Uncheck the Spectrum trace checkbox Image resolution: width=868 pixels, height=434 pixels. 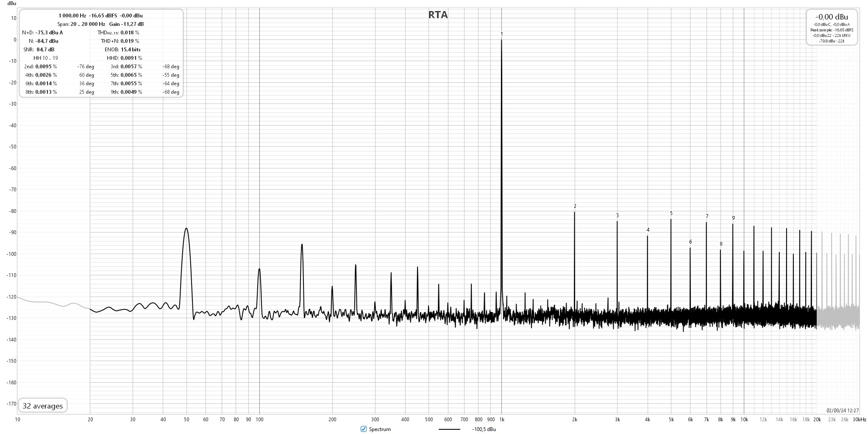point(363,429)
